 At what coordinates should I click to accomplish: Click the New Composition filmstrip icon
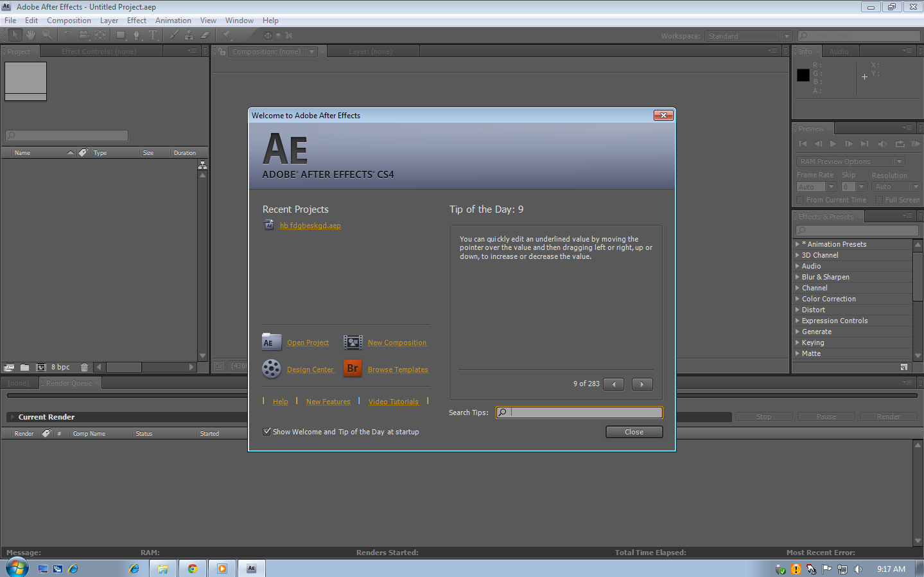353,342
